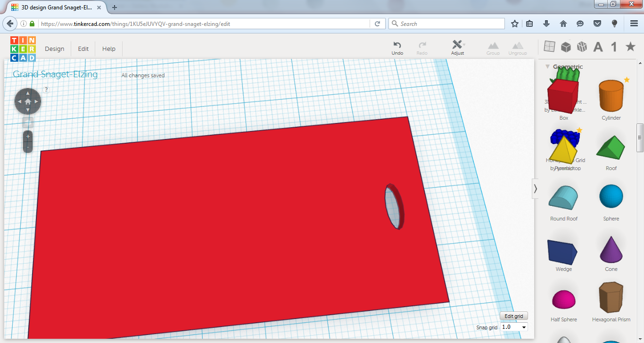Image resolution: width=644 pixels, height=343 pixels.
Task: Click the striped Holes cube icon
Action: (582, 46)
